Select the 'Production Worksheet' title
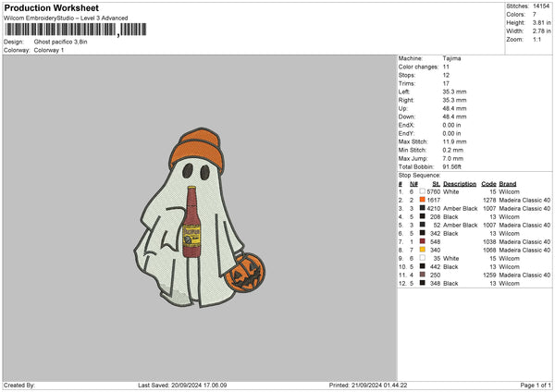Image resolution: width=555 pixels, height=392 pixels. (x=51, y=7)
